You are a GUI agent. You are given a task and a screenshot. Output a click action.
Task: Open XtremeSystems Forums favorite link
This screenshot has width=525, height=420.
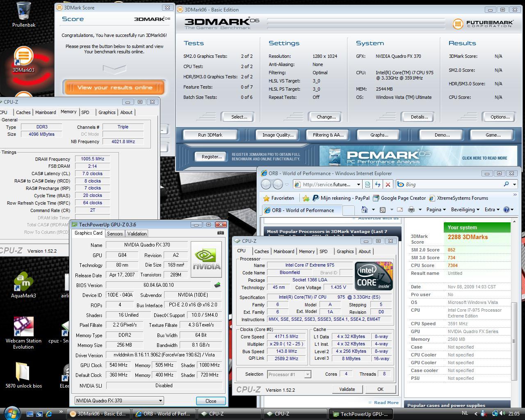tap(459, 198)
